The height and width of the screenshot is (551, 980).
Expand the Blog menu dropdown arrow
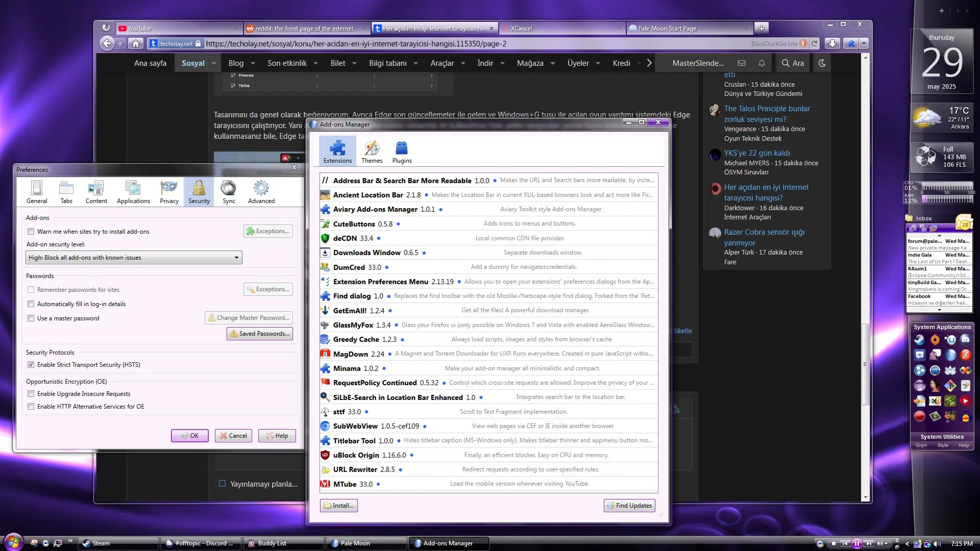253,63
